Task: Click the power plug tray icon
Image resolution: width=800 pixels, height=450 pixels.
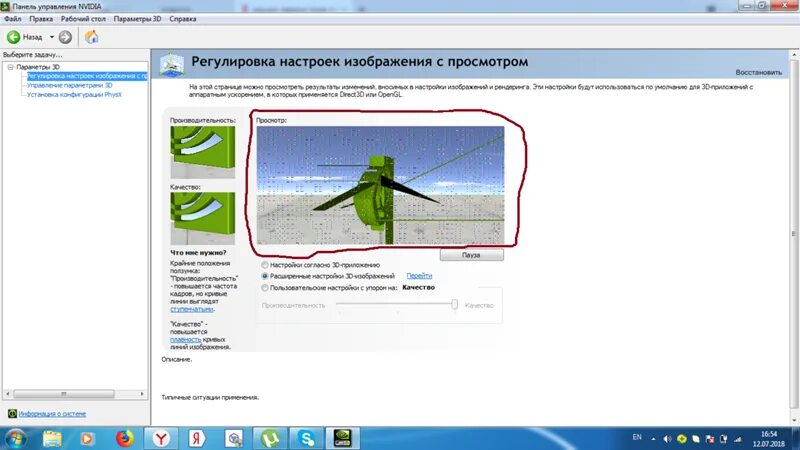Action: 723,439
